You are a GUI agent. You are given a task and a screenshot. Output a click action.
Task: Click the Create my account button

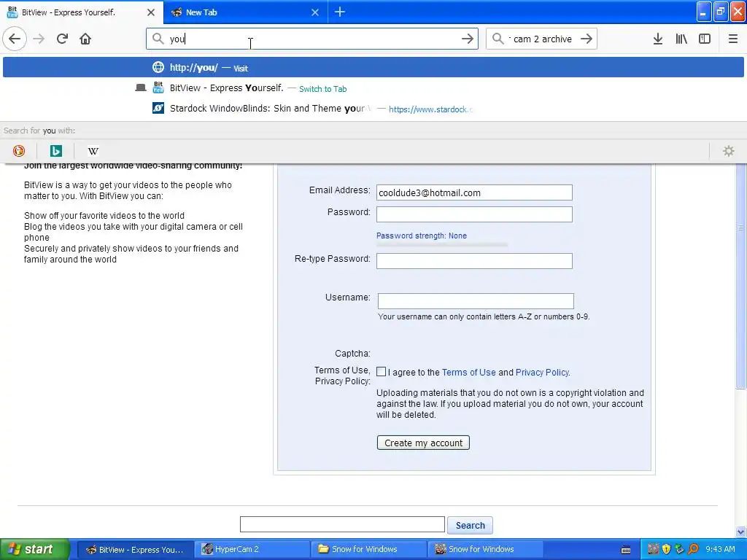(423, 443)
